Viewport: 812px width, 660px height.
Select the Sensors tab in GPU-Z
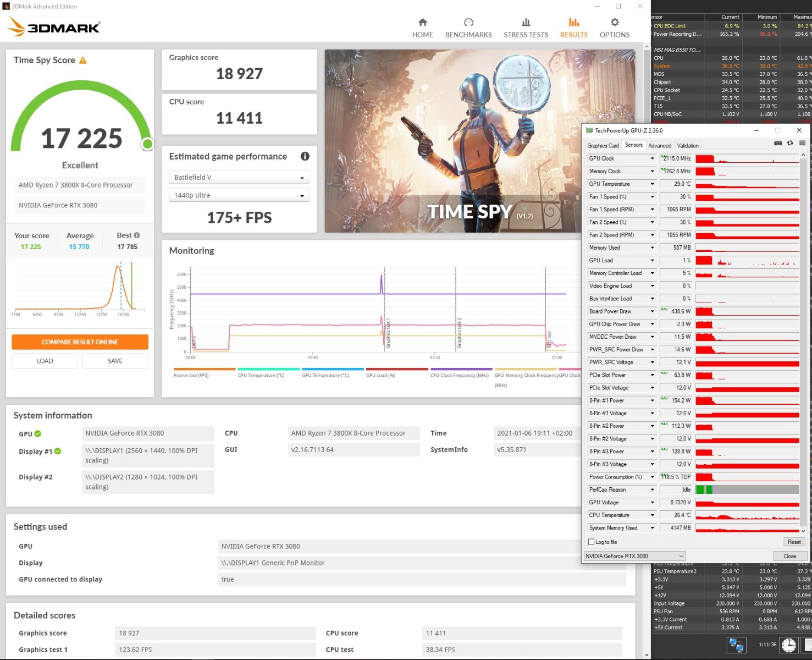tap(633, 145)
